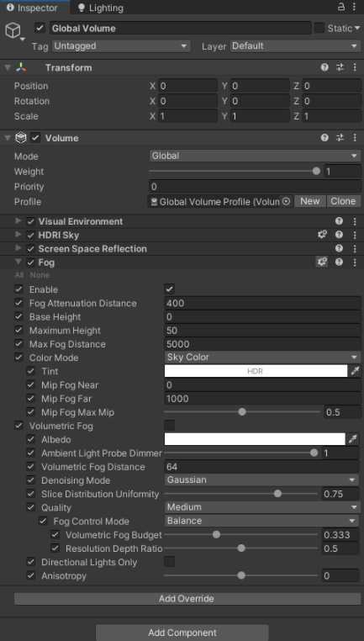Click the Mip Fog Max Mip slider

click(242, 412)
